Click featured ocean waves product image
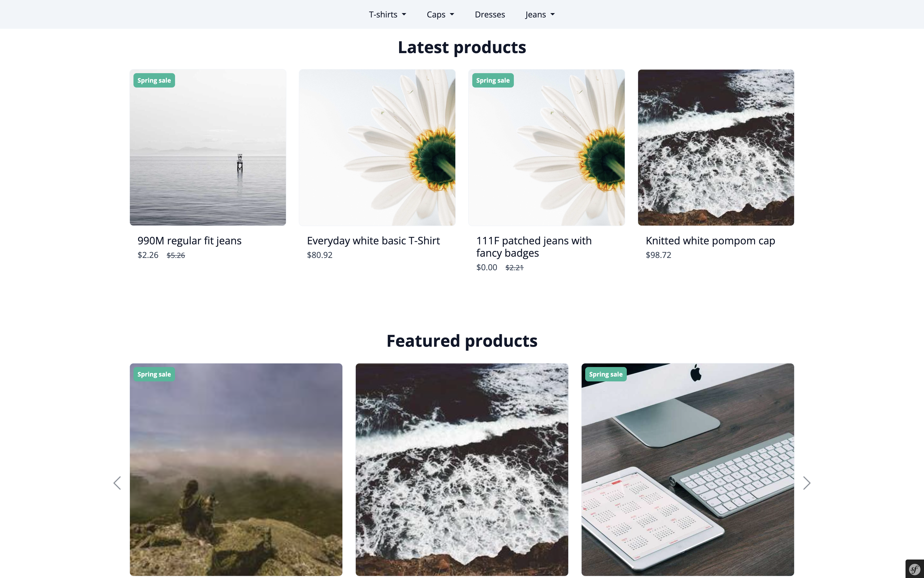924x578 pixels. coord(461,469)
